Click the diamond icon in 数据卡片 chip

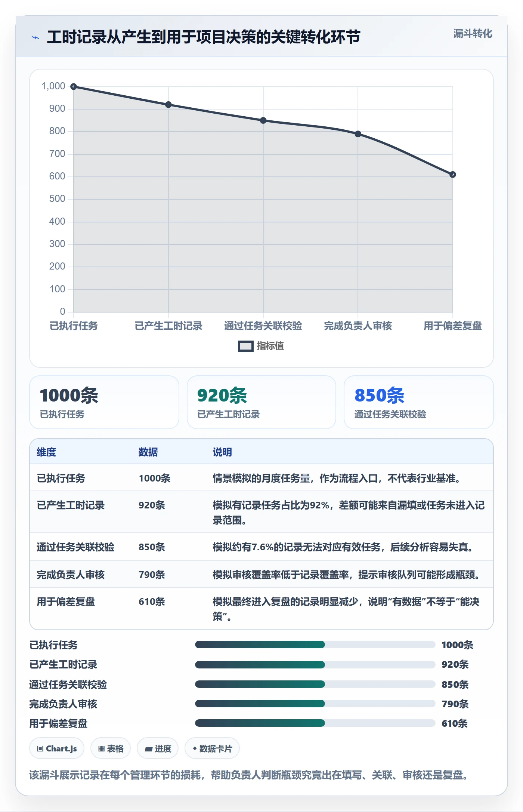[195, 748]
